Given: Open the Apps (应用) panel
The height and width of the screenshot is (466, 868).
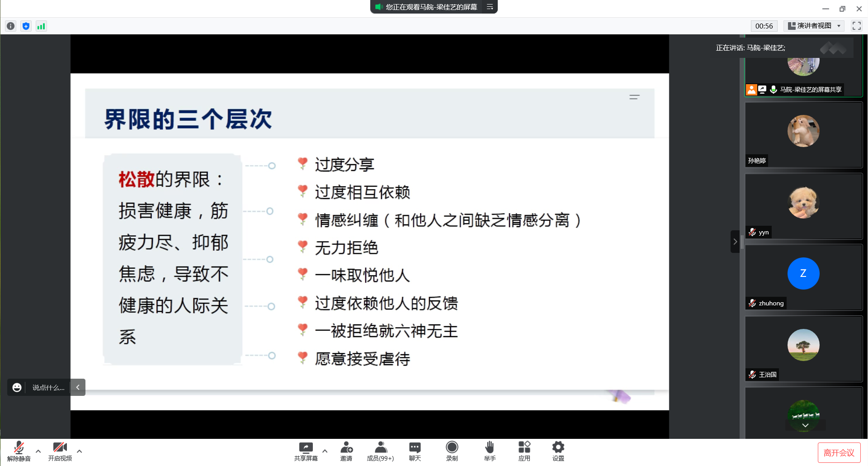Looking at the screenshot, I should click(x=524, y=451).
